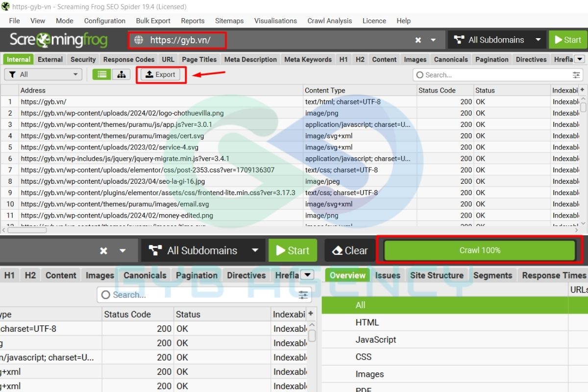588x392 pixels.
Task: Click the plus icon beside Indexability column header
Action: (582, 90)
